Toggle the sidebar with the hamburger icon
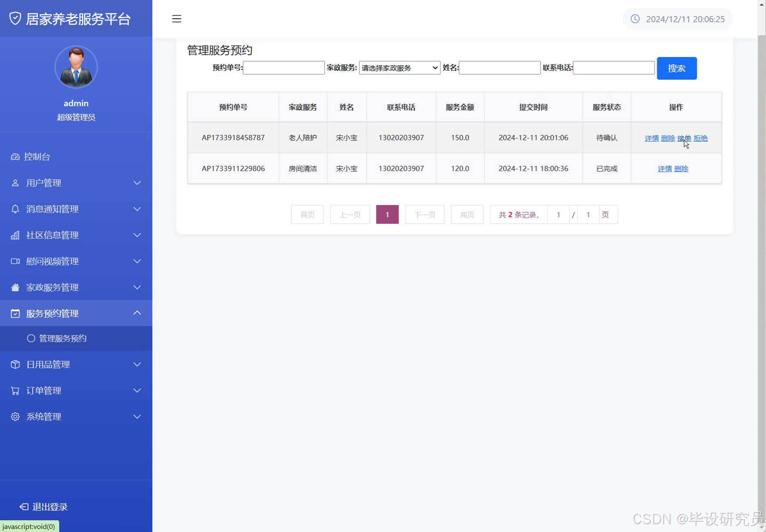The image size is (766, 532). 176,19
